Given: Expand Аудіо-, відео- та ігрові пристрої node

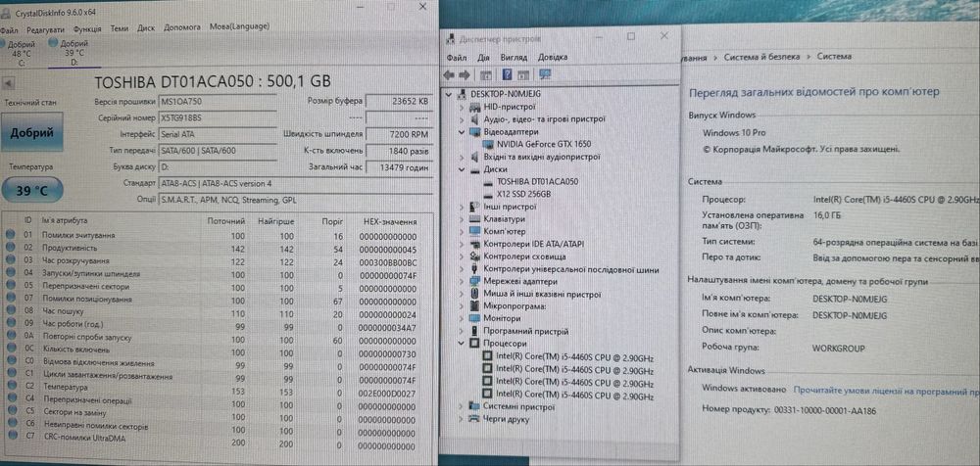Looking at the screenshot, I should pyautogui.click(x=462, y=119).
